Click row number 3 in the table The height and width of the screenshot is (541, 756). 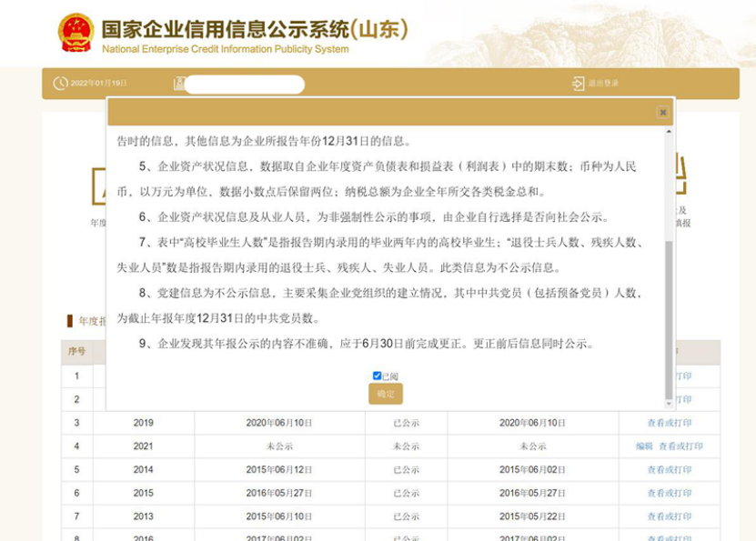pos(76,423)
